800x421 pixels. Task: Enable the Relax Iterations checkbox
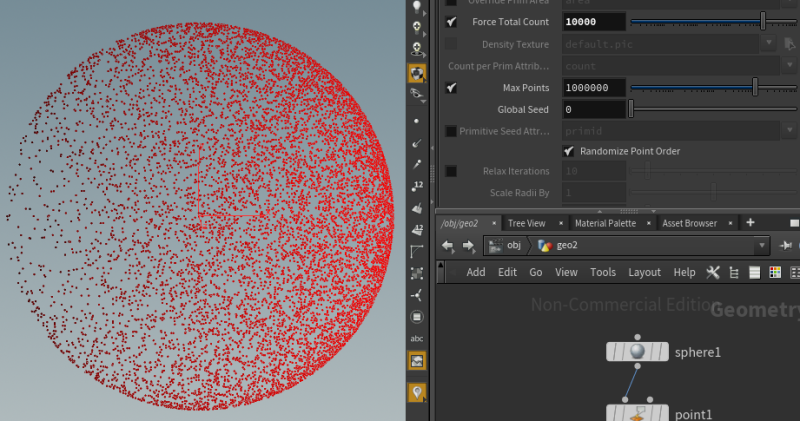pos(451,171)
